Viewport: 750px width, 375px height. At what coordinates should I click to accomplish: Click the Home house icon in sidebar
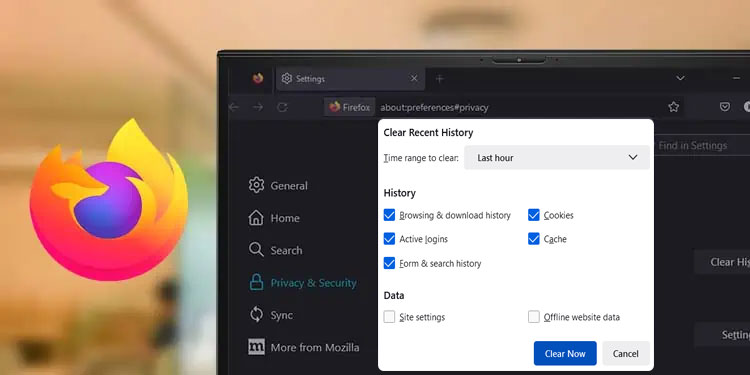256,218
